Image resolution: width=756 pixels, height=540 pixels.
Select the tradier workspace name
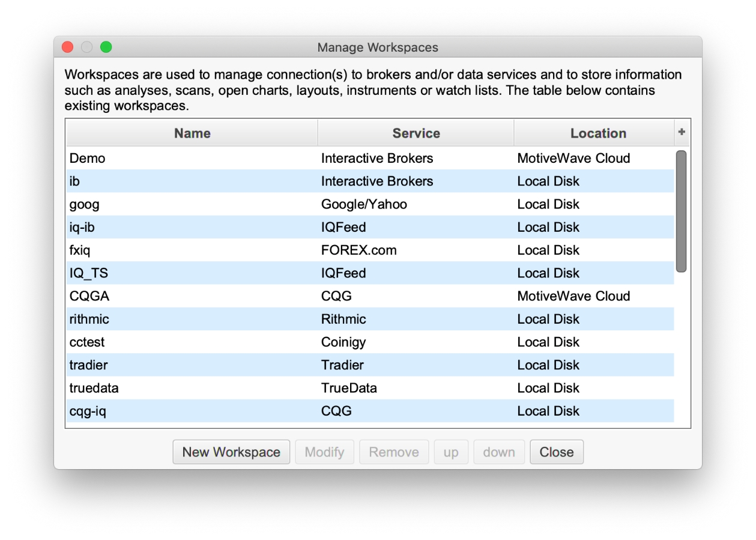click(89, 365)
